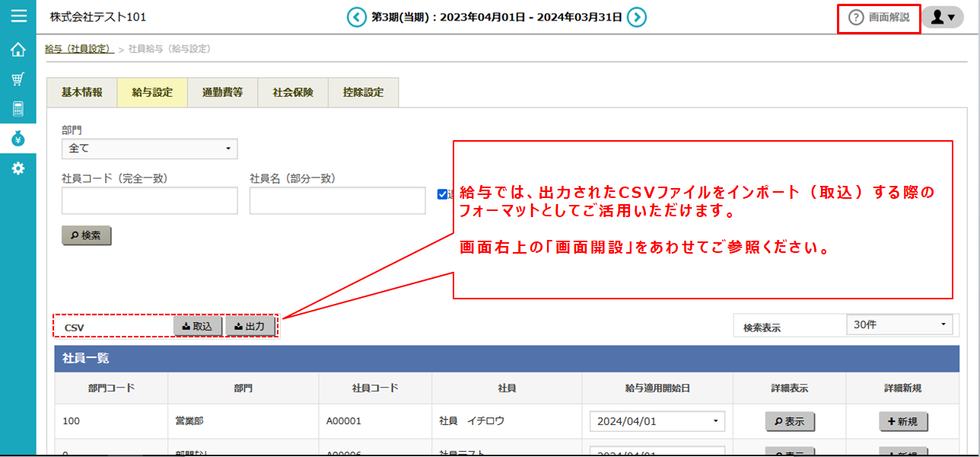Viewport: 980px width, 457px height.
Task: Open the 検索表示 30件 results-per-page dropdown
Action: coord(899,324)
